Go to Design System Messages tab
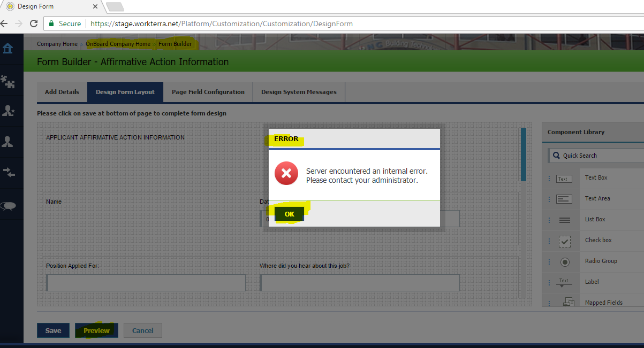 [299, 92]
